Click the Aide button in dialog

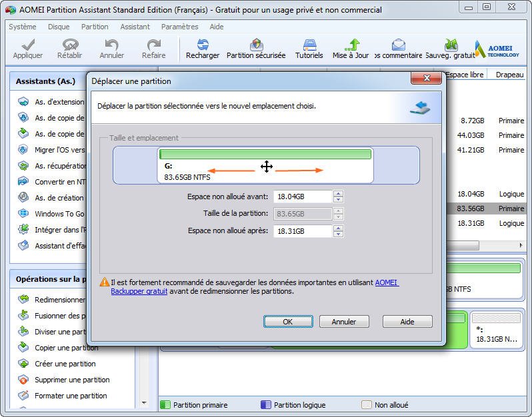(x=407, y=321)
